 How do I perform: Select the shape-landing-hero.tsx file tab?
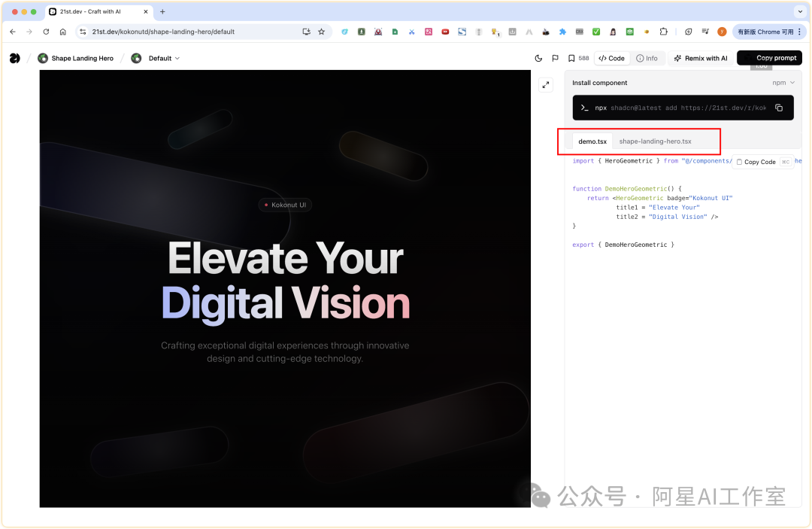[655, 141]
